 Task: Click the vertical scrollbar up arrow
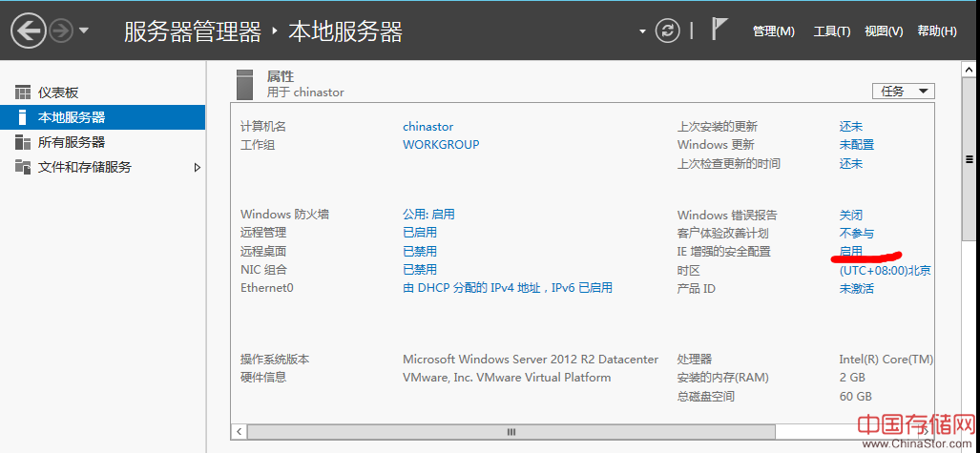coord(969,68)
